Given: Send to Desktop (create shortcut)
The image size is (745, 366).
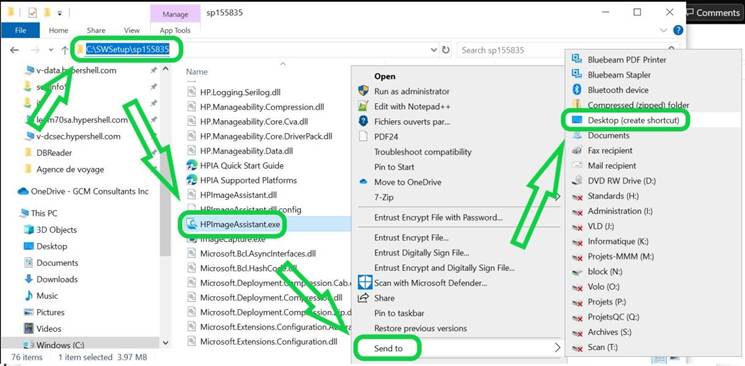Looking at the screenshot, I should pos(633,121).
